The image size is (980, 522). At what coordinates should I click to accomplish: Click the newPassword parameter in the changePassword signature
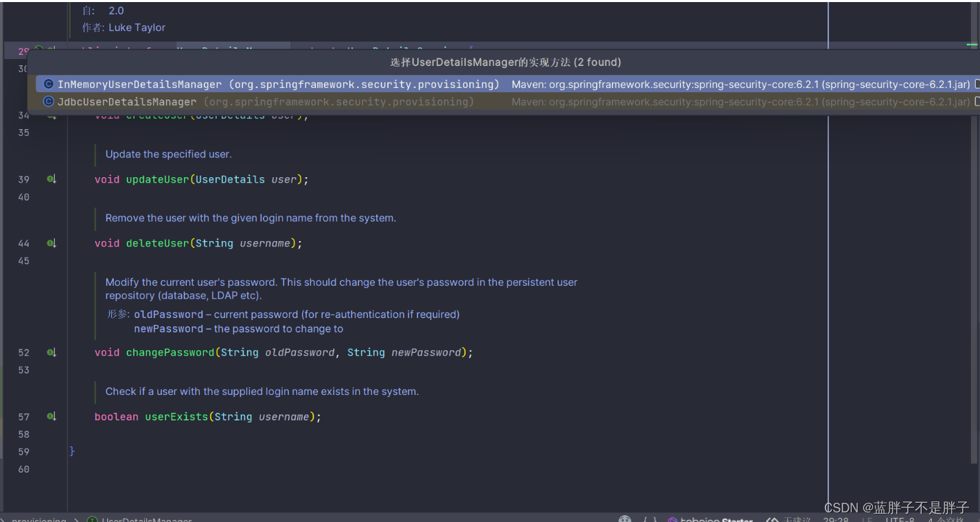pos(426,352)
